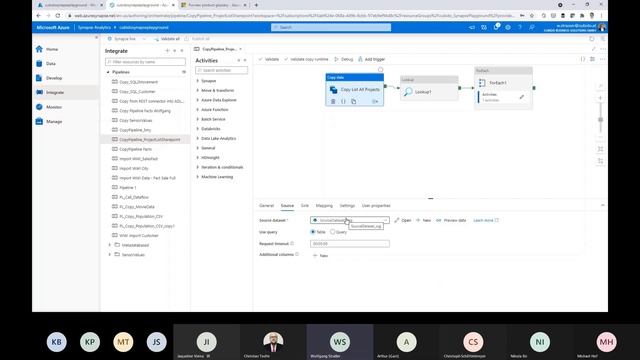Refresh the Synapse workspace view
Viewport: 640px width, 360px height.
coord(592,39)
